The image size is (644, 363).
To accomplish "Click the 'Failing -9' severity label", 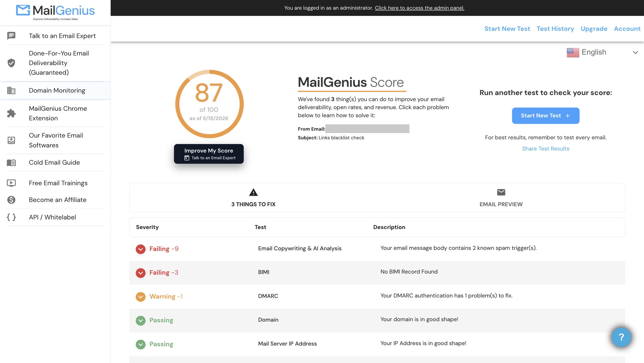I will (x=164, y=249).
